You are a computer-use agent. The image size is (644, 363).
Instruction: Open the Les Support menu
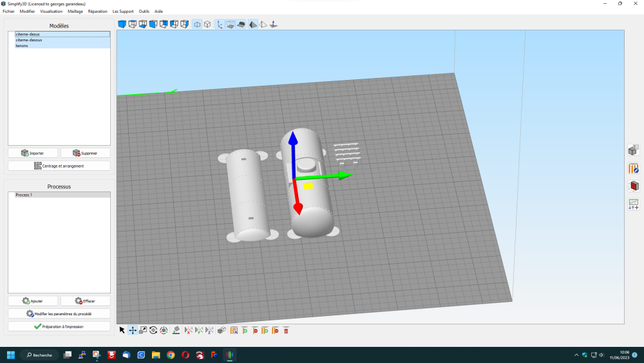pos(123,12)
